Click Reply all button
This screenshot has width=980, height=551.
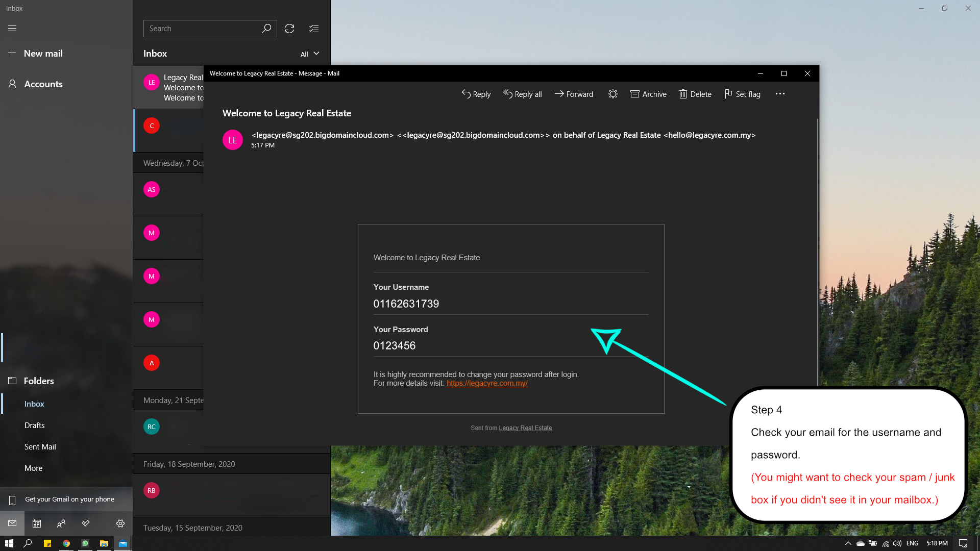pos(522,94)
